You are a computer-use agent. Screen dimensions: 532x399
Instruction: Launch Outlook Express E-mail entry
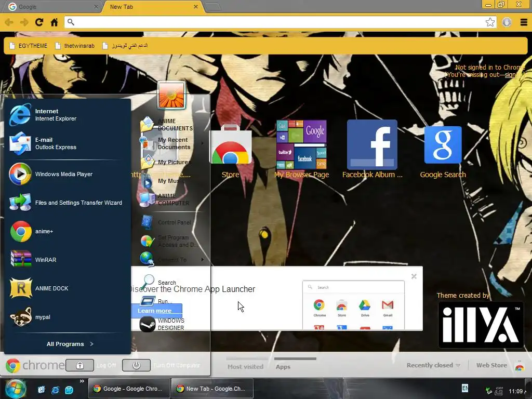(67, 143)
